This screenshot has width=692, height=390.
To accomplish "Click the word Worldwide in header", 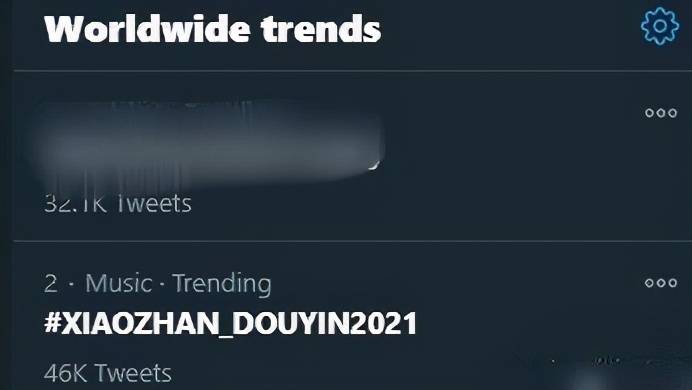I will click(147, 29).
